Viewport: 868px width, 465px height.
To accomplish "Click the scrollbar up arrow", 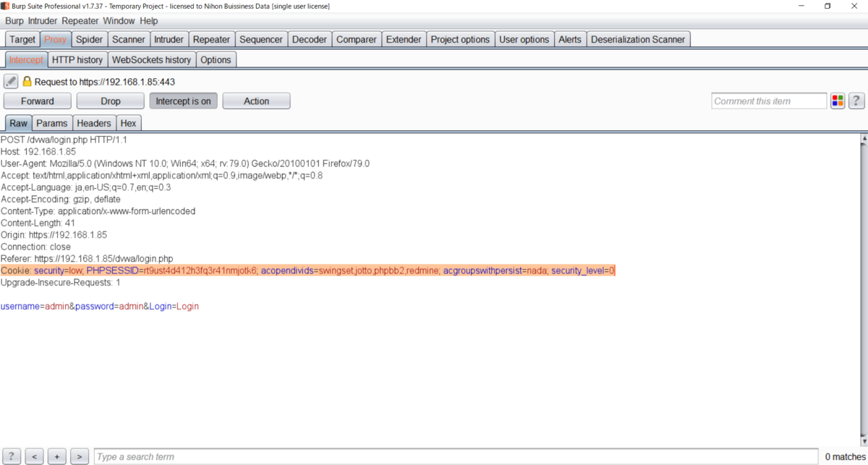I will click(x=863, y=138).
